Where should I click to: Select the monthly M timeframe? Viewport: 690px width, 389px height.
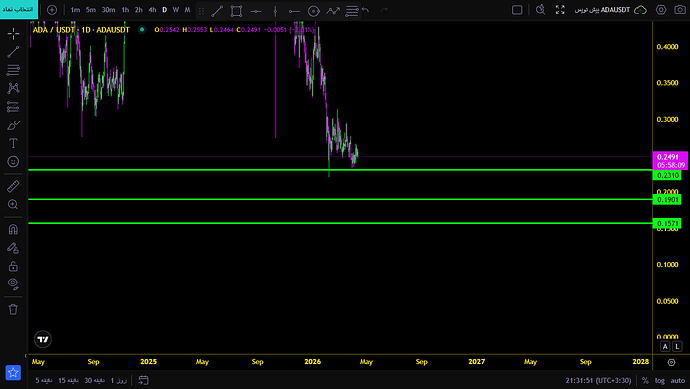(187, 10)
